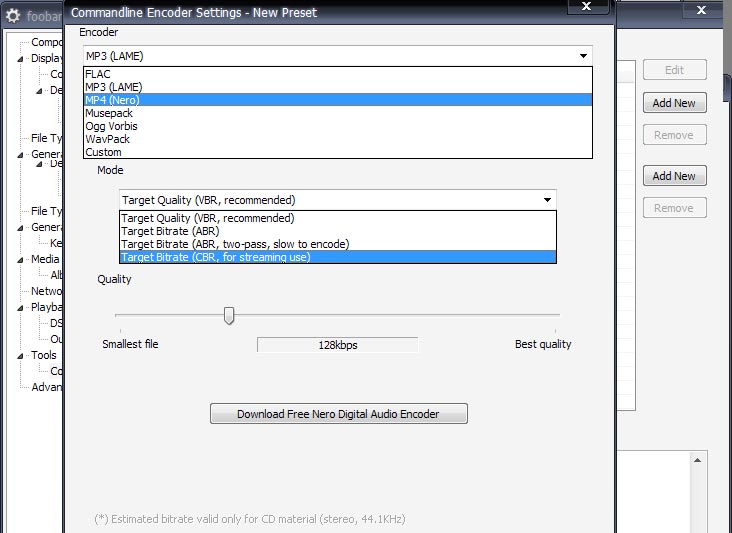Collapse the Tools tree node

pos(20,356)
